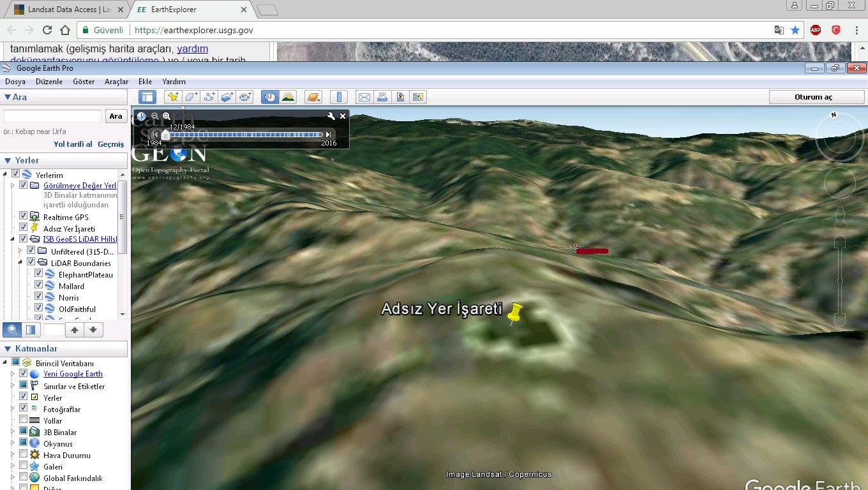Image resolution: width=868 pixels, height=490 pixels.
Task: Click the historical imagery time slider handle
Action: (x=166, y=135)
